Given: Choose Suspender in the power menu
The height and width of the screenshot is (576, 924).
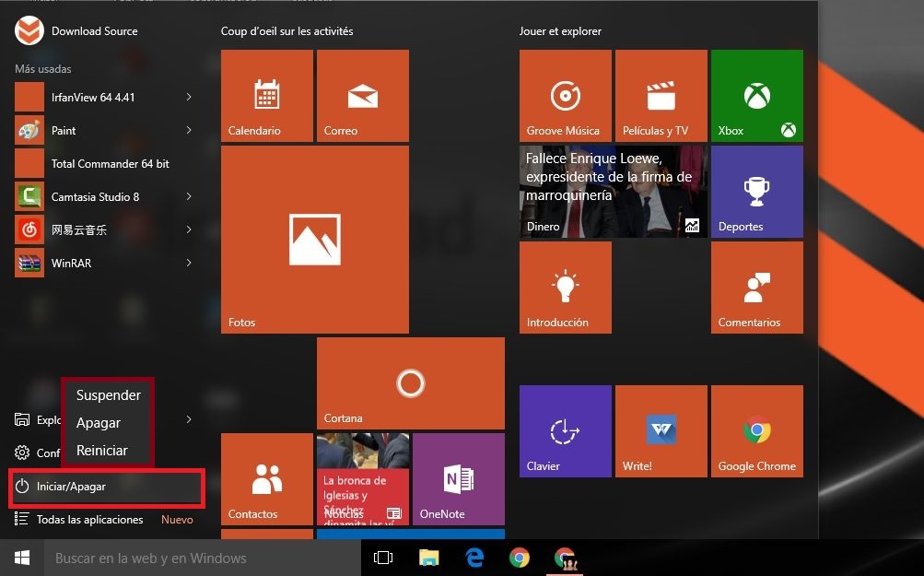Looking at the screenshot, I should point(109,395).
